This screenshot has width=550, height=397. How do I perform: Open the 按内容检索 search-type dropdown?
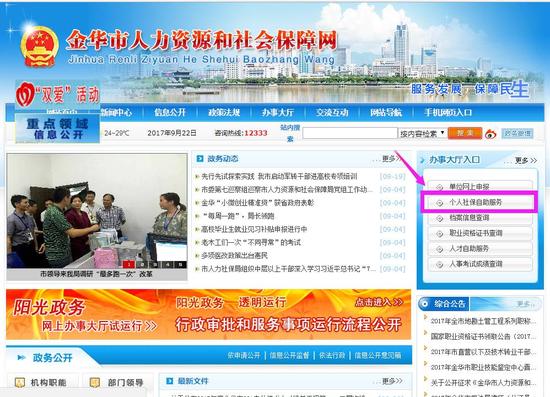tap(423, 133)
